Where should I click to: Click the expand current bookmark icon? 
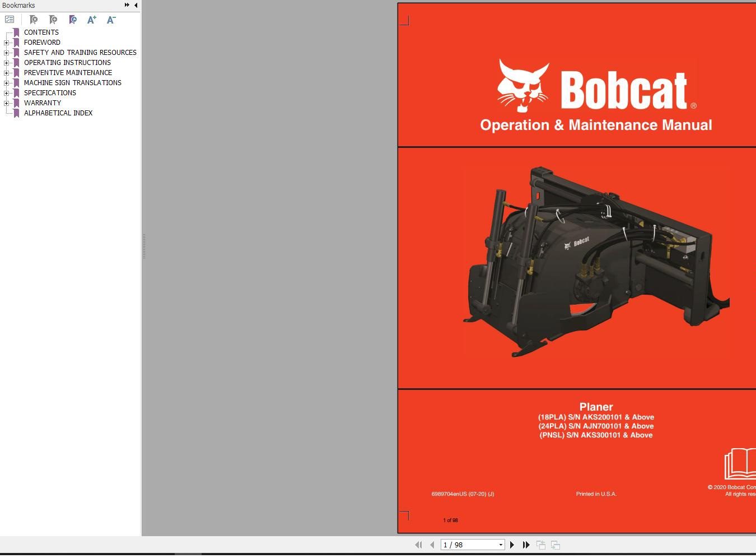(x=73, y=19)
